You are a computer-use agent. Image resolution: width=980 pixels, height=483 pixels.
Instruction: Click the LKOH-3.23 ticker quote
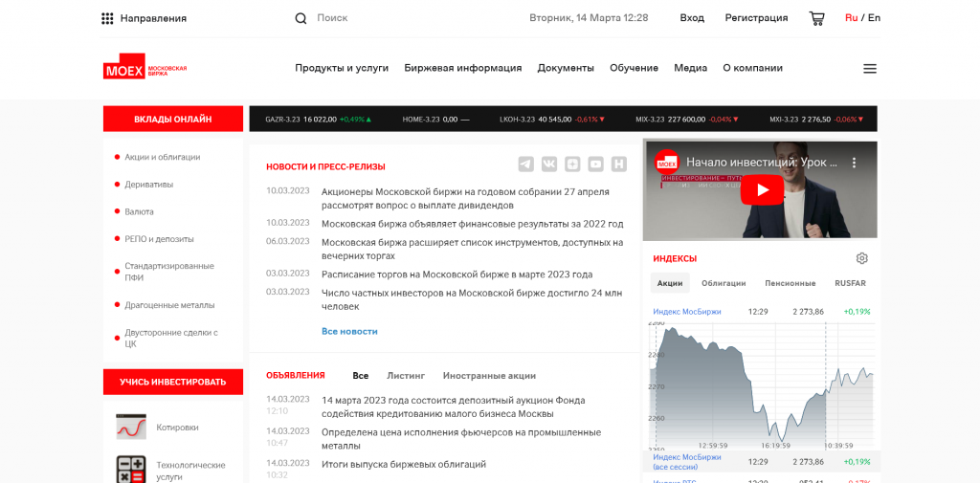552,119
